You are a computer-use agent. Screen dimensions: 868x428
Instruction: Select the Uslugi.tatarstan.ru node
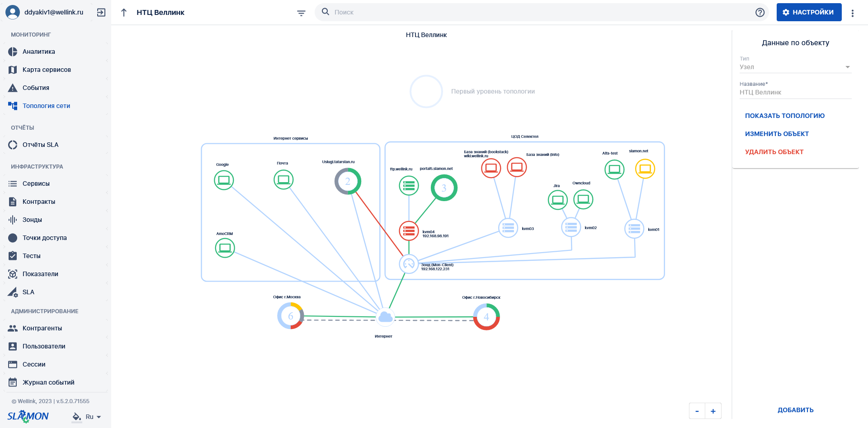pyautogui.click(x=348, y=181)
